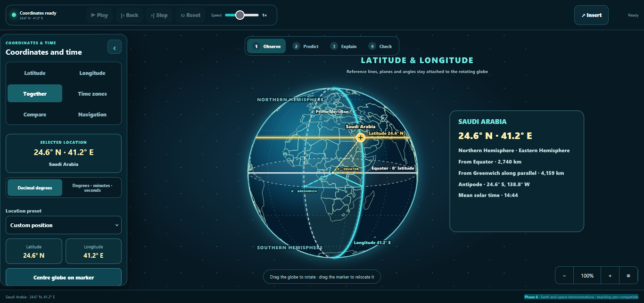Go to the Explain step

(344, 46)
